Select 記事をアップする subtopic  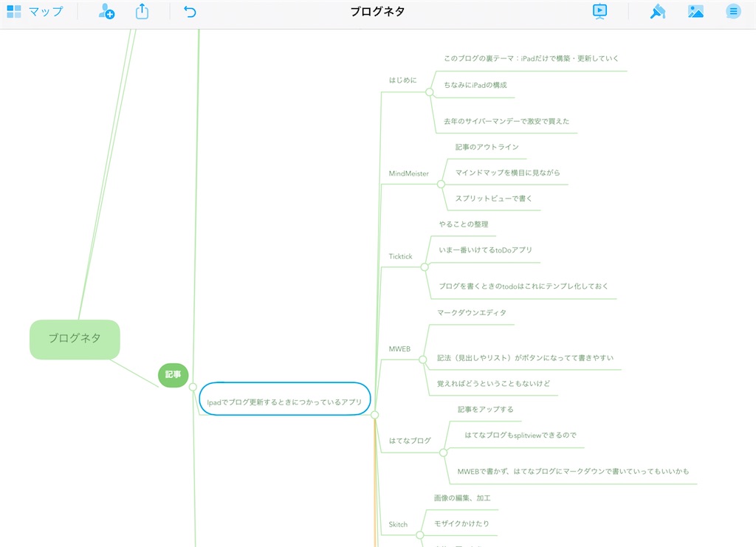[x=486, y=409]
